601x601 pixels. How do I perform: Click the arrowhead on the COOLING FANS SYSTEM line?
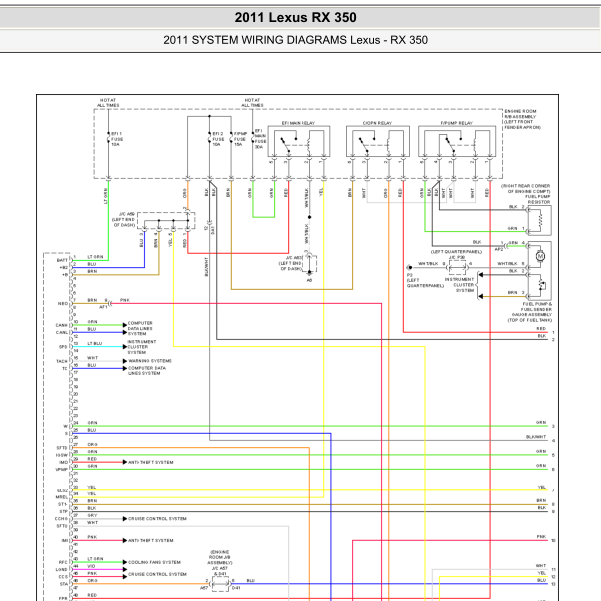tap(125, 562)
